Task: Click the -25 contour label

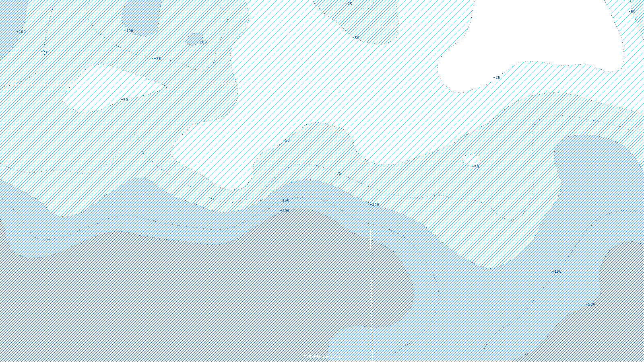Action: (x=497, y=78)
